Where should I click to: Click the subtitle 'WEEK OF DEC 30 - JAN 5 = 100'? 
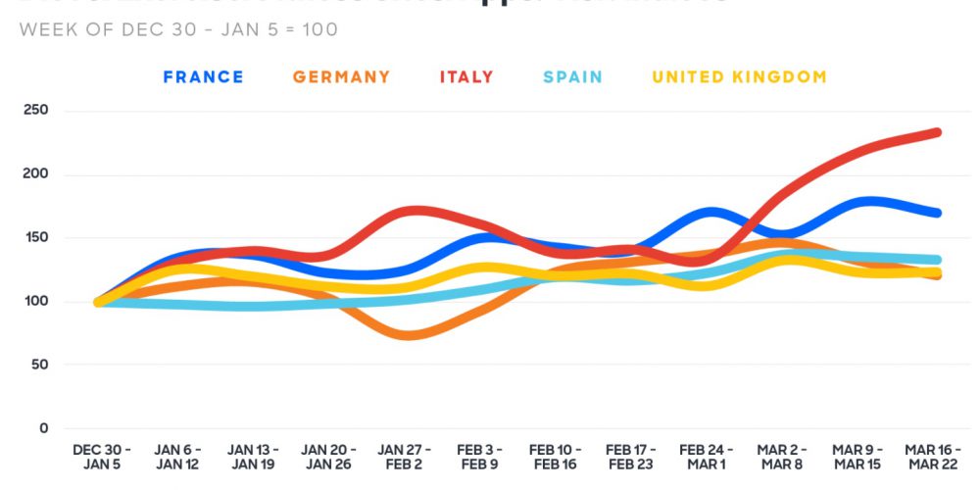point(178,30)
